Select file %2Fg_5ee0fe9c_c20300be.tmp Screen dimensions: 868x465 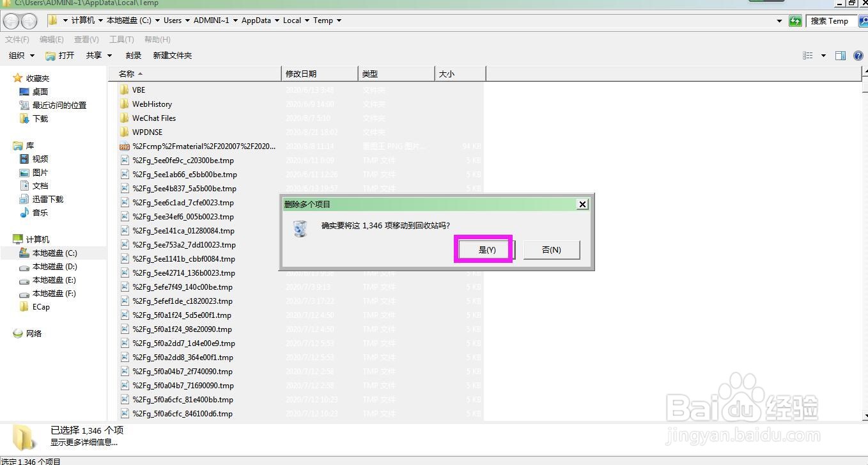click(x=183, y=160)
